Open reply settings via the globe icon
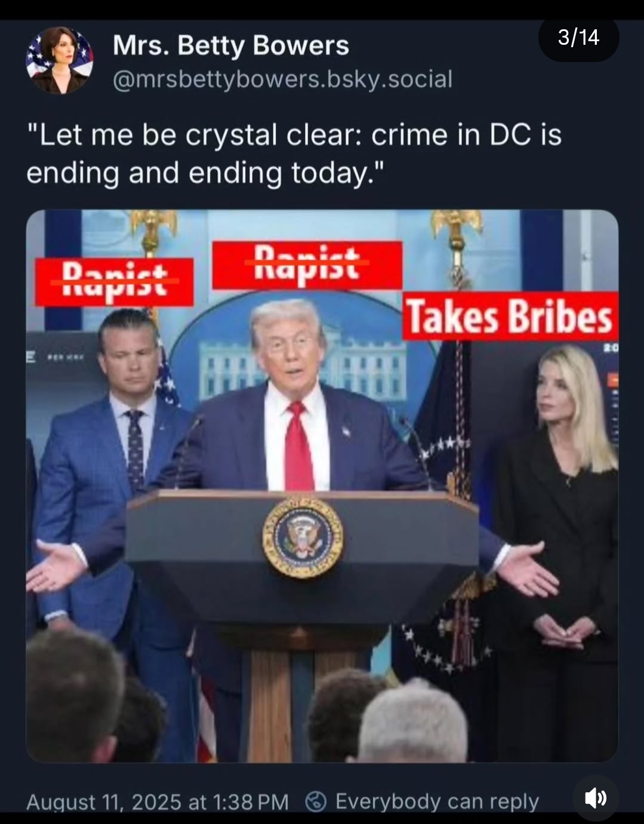This screenshot has width=644, height=824. coord(316,801)
